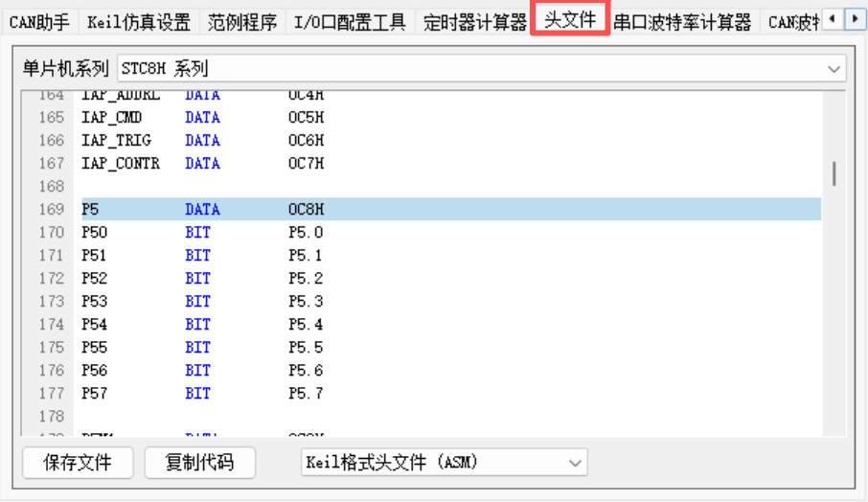Click line number 178
The width and height of the screenshot is (868, 502).
(x=52, y=416)
